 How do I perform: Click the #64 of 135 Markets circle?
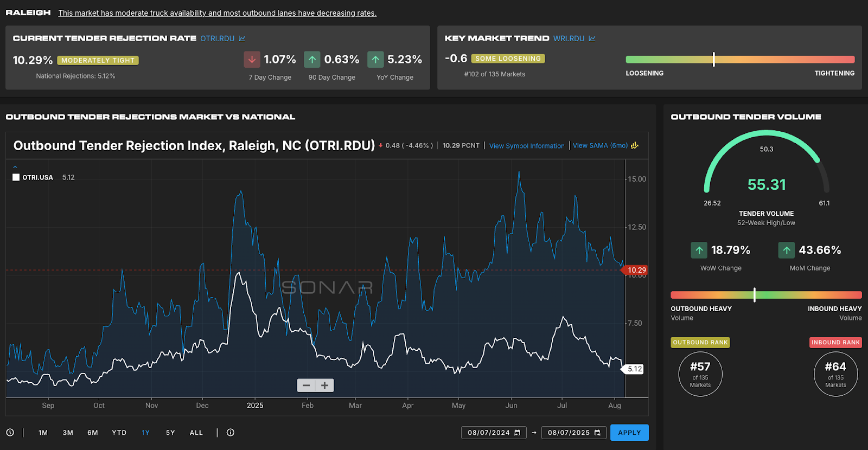coord(835,374)
